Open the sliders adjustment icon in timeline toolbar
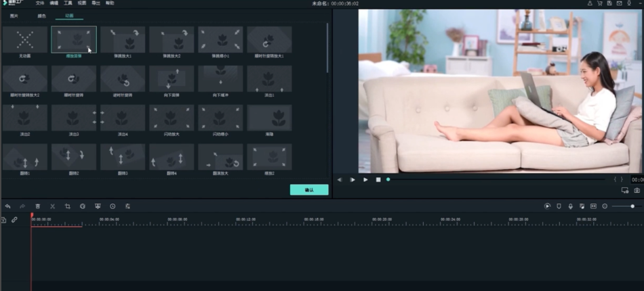This screenshot has width=644, height=291. [x=127, y=206]
